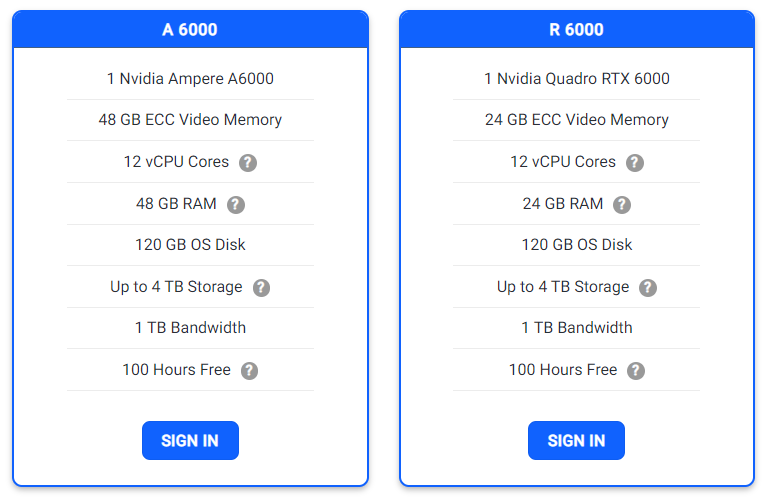Image resolution: width=764 pixels, height=498 pixels.
Task: Click 1 TB Bandwidth in A 6000 card
Action: (190, 328)
